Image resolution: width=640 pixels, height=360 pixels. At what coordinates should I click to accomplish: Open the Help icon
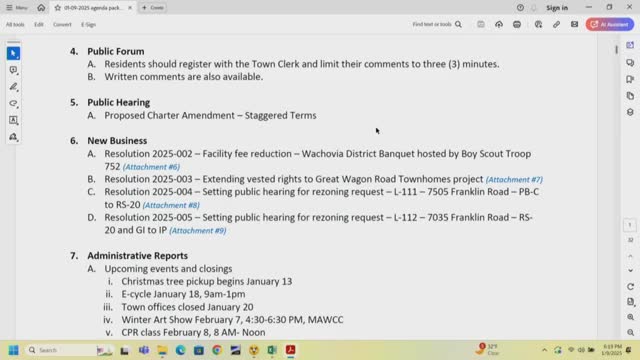(520, 8)
